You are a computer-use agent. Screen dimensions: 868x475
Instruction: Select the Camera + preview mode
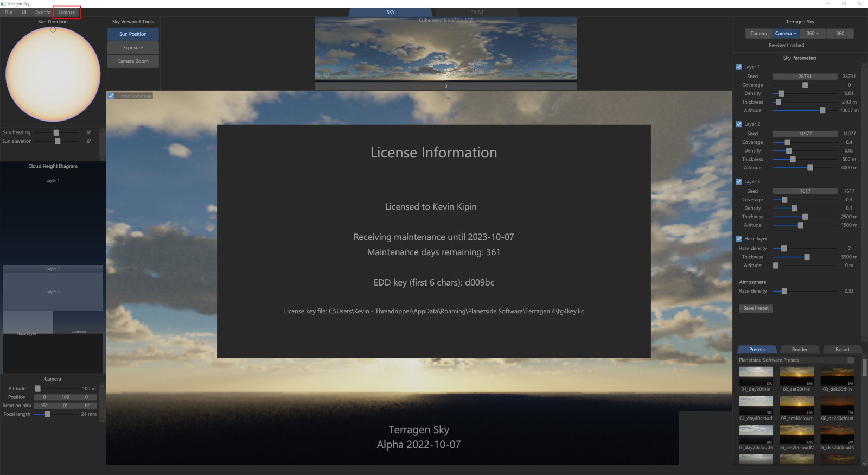click(786, 34)
